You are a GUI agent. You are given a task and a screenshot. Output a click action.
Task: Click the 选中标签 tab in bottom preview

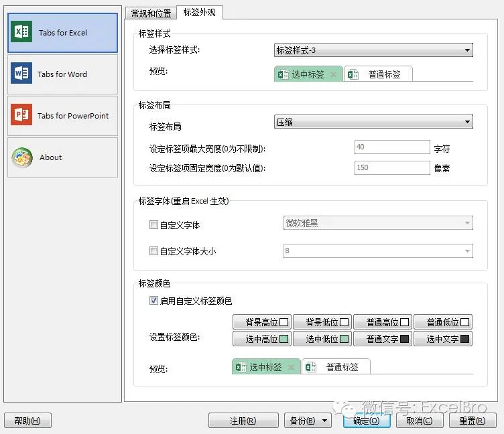(x=266, y=366)
